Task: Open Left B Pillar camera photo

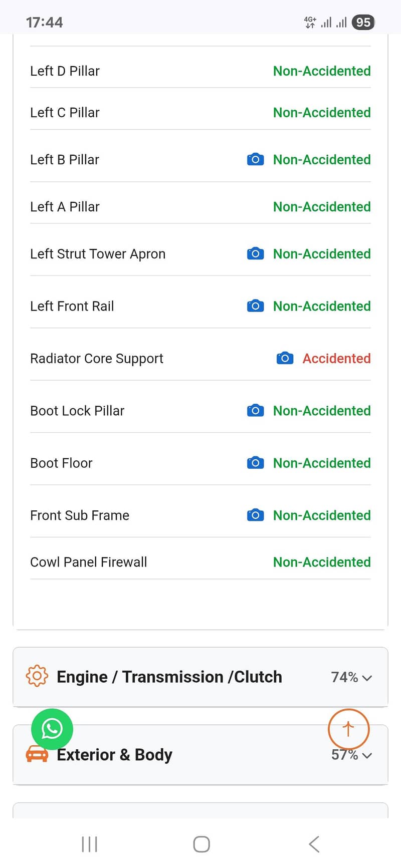Action: click(x=255, y=160)
